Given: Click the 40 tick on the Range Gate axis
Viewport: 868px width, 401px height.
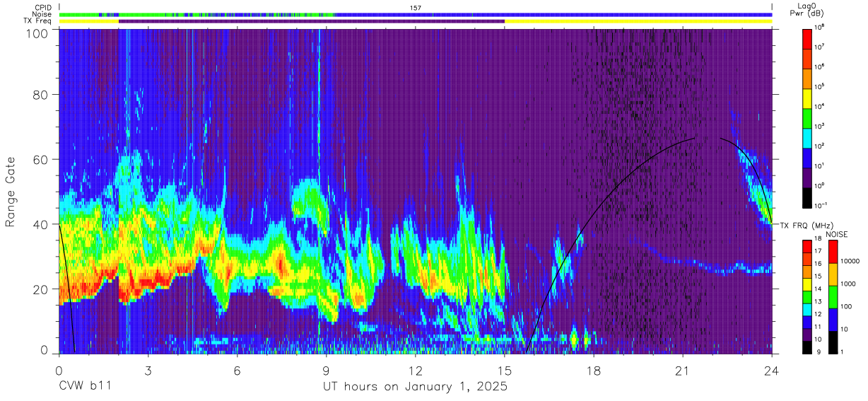Looking at the screenshot, I should coord(42,224).
